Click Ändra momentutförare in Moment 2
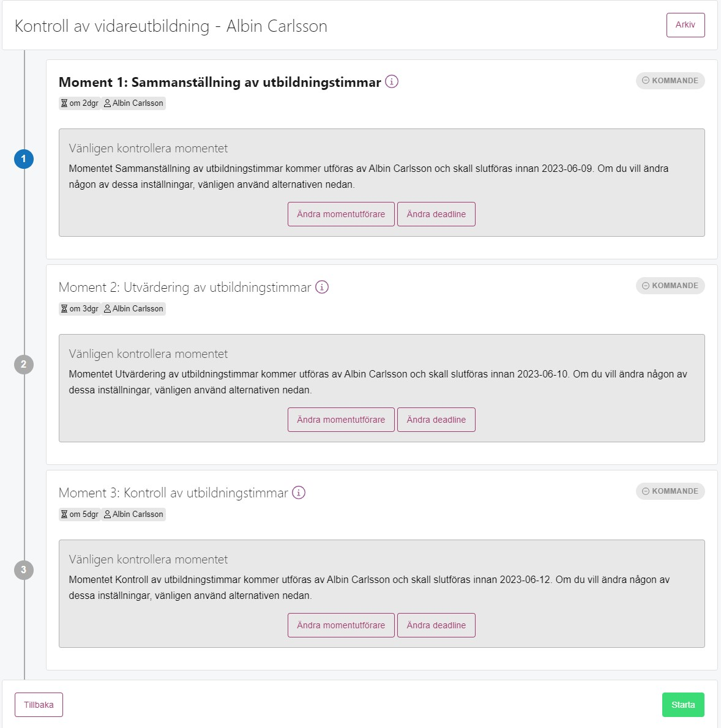Screen dimensions: 721x728 tap(341, 420)
